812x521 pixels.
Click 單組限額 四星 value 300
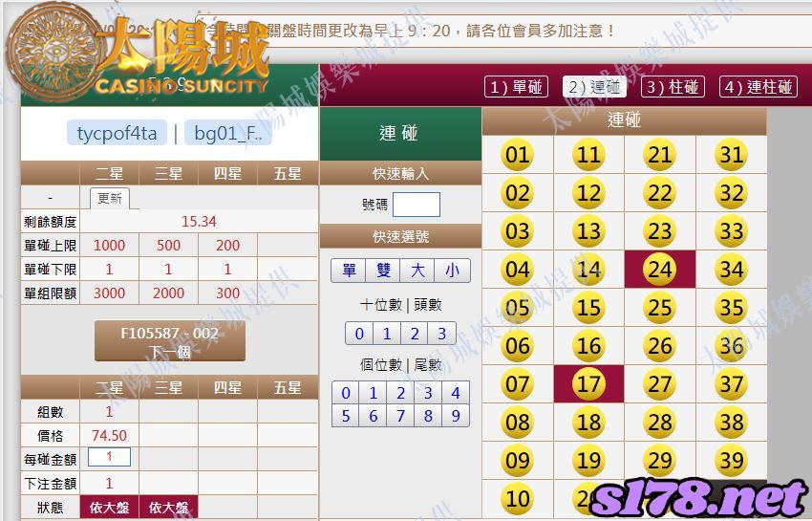click(x=228, y=293)
